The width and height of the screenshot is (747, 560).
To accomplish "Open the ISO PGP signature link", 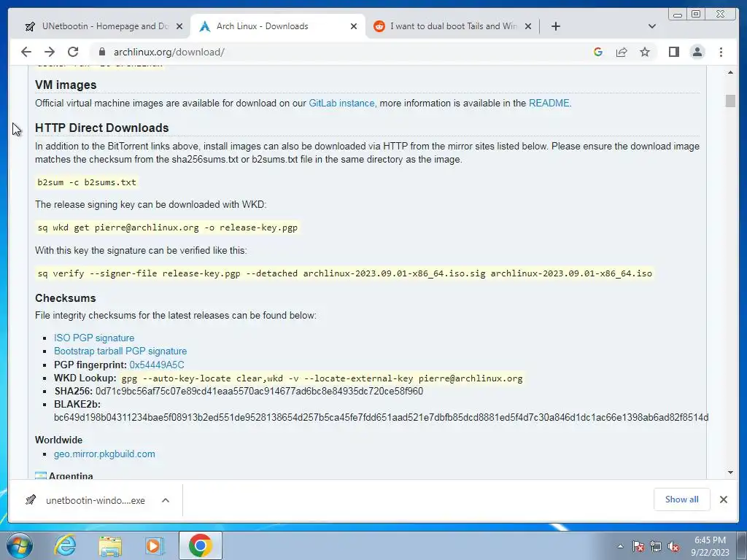I will (x=94, y=338).
